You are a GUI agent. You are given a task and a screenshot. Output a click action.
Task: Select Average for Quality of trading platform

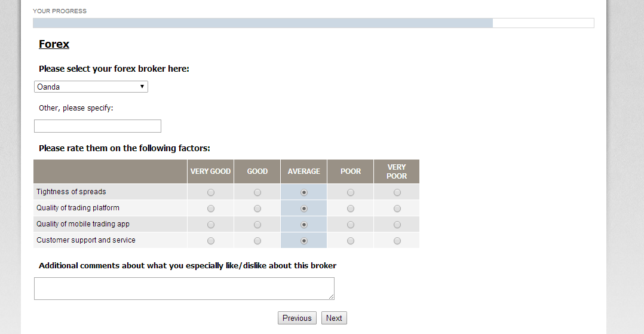tap(304, 209)
